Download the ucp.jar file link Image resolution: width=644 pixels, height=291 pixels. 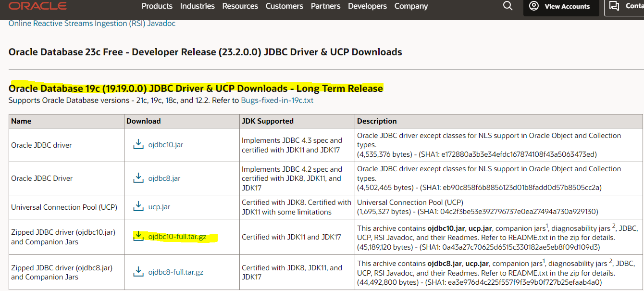(159, 207)
